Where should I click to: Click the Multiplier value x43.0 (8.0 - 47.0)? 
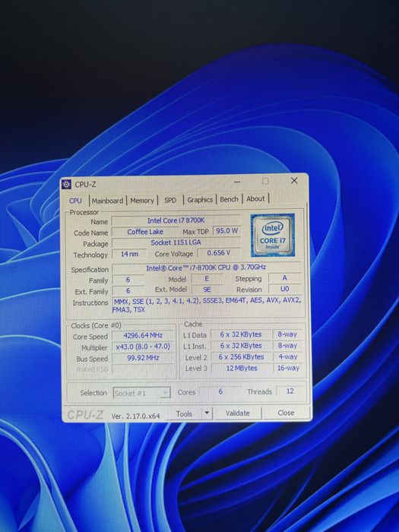(143, 347)
